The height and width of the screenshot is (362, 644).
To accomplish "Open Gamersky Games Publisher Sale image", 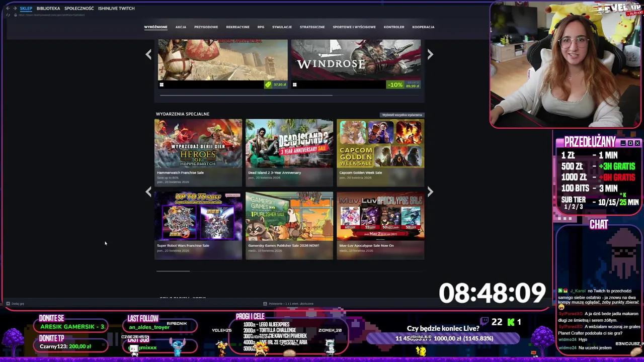I will point(289,216).
